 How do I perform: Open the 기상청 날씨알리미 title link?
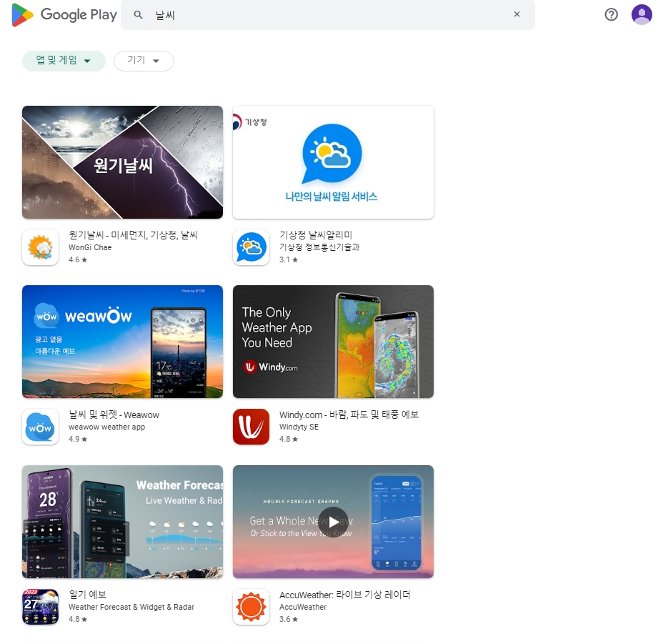316,234
